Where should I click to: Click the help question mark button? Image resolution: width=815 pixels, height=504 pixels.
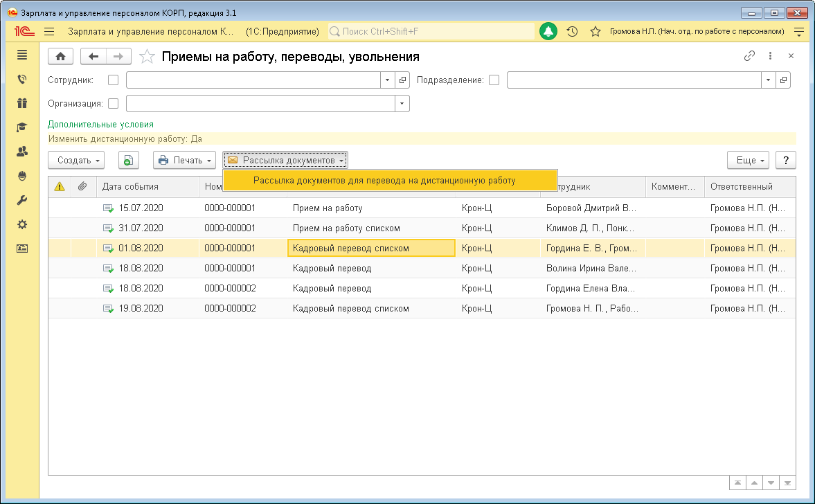coord(785,161)
